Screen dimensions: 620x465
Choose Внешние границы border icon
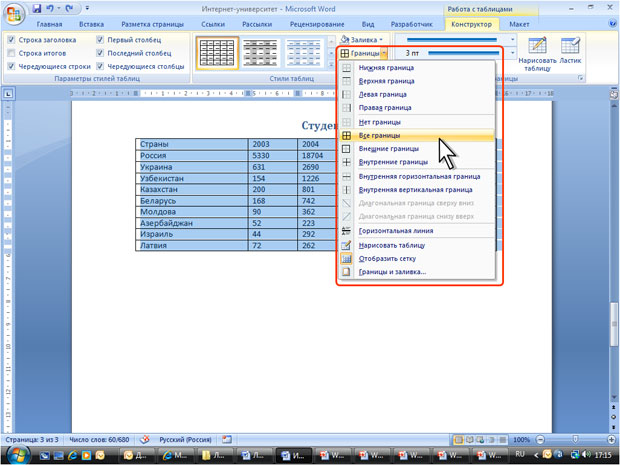[346, 149]
